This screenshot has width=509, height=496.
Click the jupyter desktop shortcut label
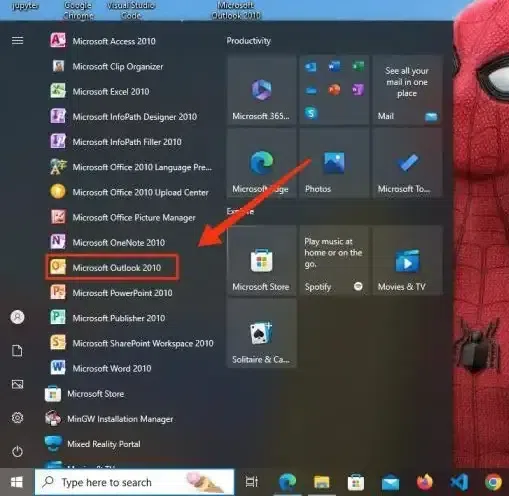25,6
